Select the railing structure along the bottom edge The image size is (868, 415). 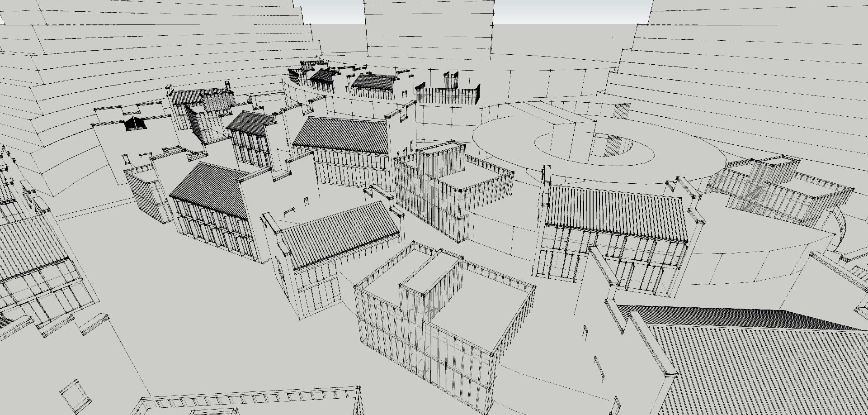(249, 402)
